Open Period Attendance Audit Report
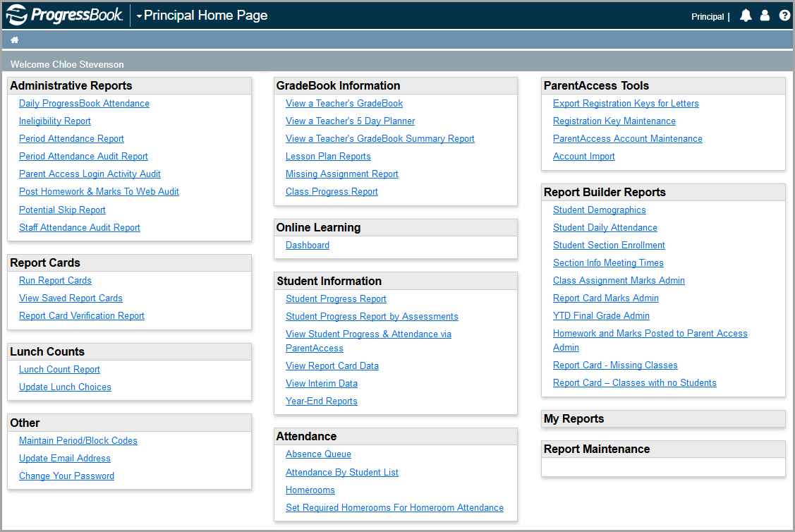Viewport: 795px width, 532px height. coord(84,157)
